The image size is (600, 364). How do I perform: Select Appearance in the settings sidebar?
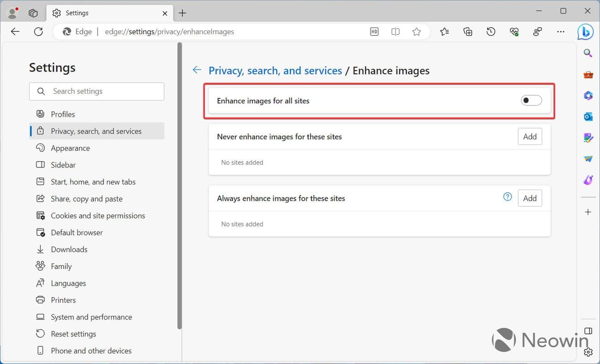pos(70,148)
